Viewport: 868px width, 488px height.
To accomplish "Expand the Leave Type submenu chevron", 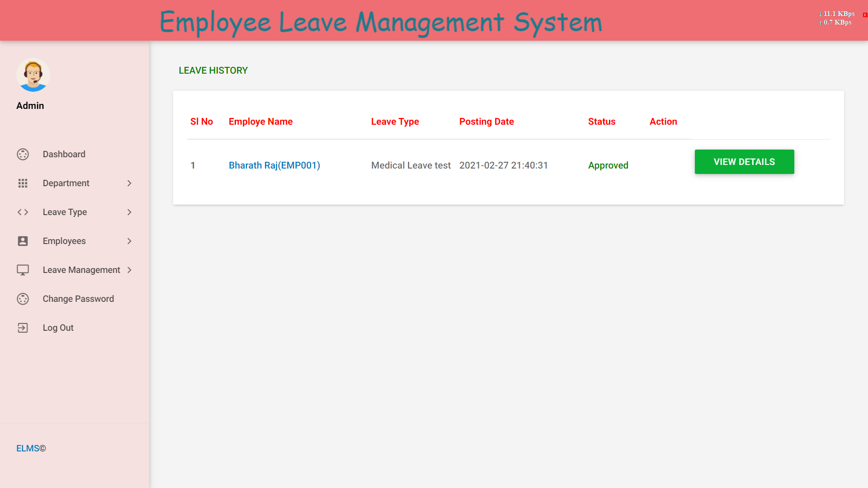I will (129, 212).
